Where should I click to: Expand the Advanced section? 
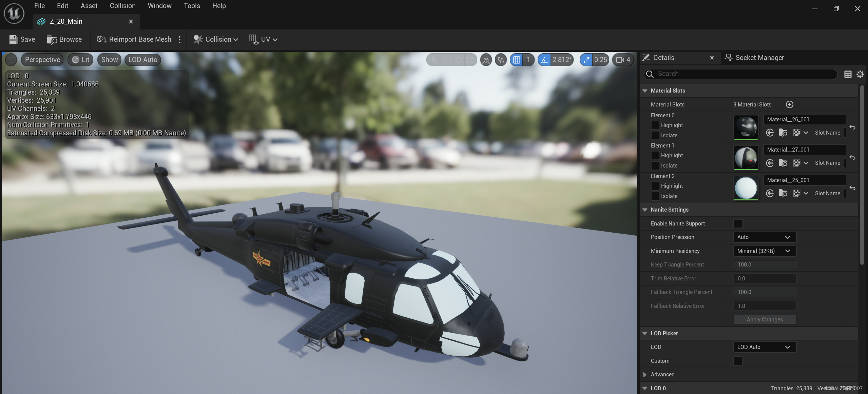coord(645,374)
